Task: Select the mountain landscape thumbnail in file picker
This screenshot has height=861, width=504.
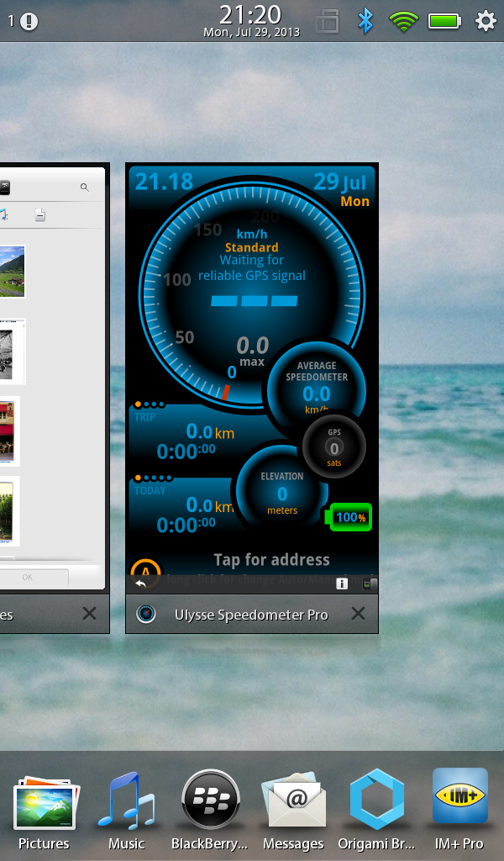Action: pyautogui.click(x=12, y=272)
